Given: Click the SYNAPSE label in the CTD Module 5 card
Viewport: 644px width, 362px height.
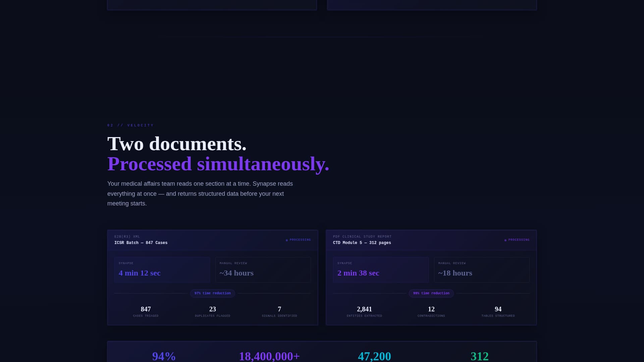Looking at the screenshot, I should click(345, 263).
